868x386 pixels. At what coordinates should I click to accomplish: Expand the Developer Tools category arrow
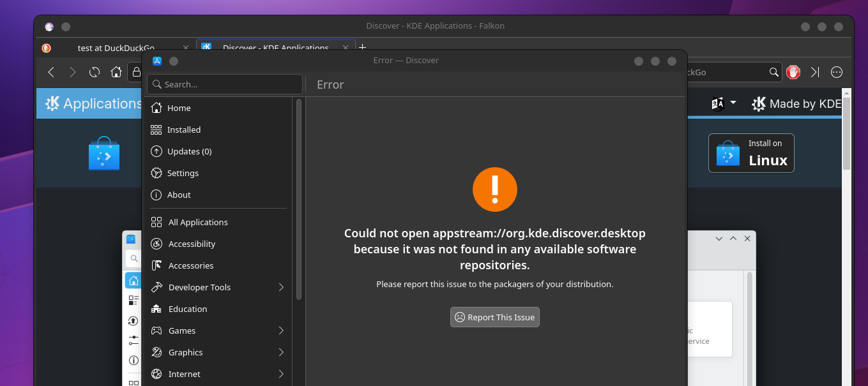coord(281,287)
